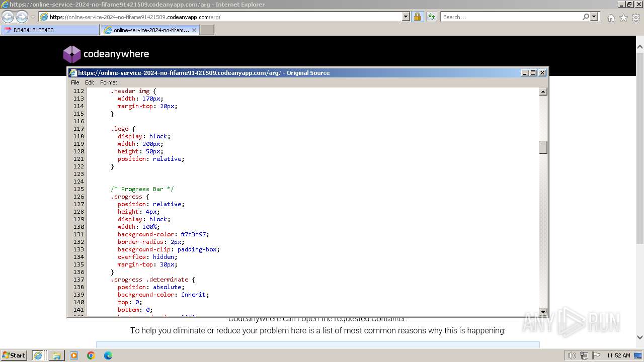
Task: Click the codeanywhere logo
Action: coord(106,54)
